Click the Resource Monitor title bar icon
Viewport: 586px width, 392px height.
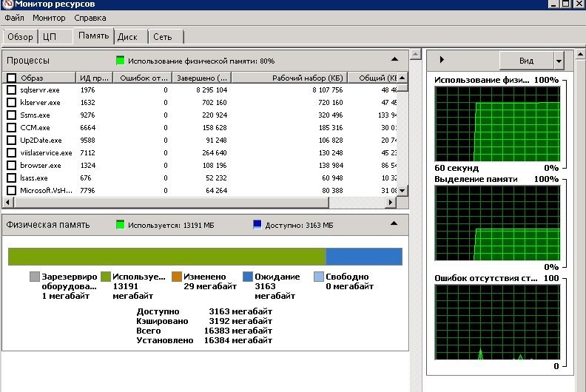tap(7, 4)
